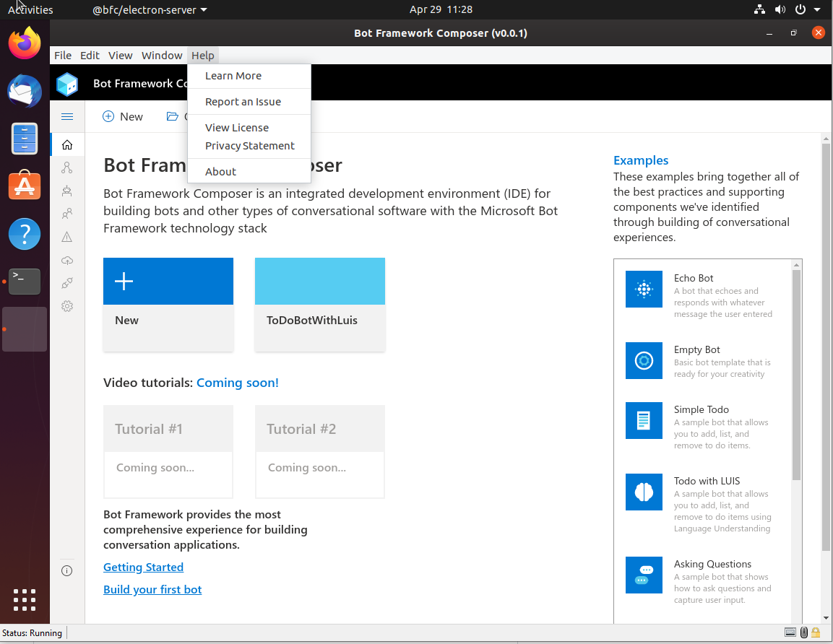Click the main page vertical scrollbar

pos(826,348)
